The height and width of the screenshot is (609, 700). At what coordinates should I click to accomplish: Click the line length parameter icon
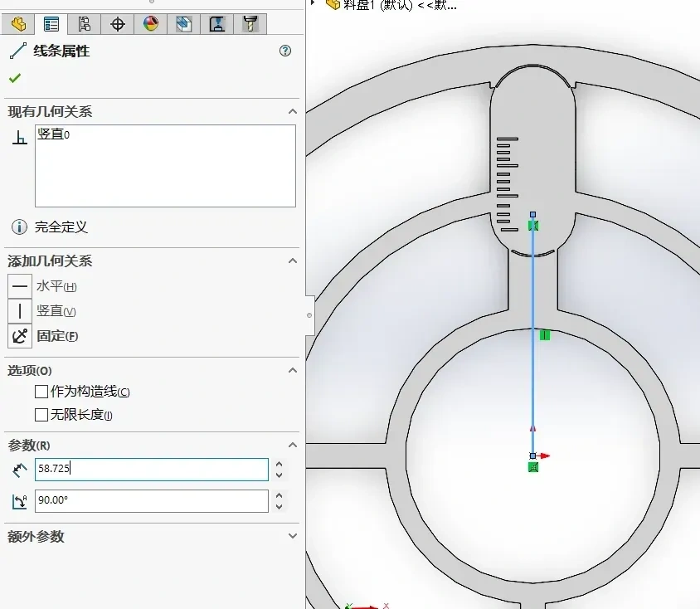pyautogui.click(x=19, y=470)
